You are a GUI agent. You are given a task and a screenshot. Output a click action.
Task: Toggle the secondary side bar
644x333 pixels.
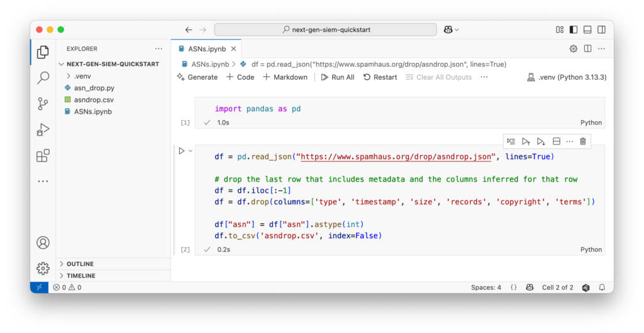tap(602, 30)
